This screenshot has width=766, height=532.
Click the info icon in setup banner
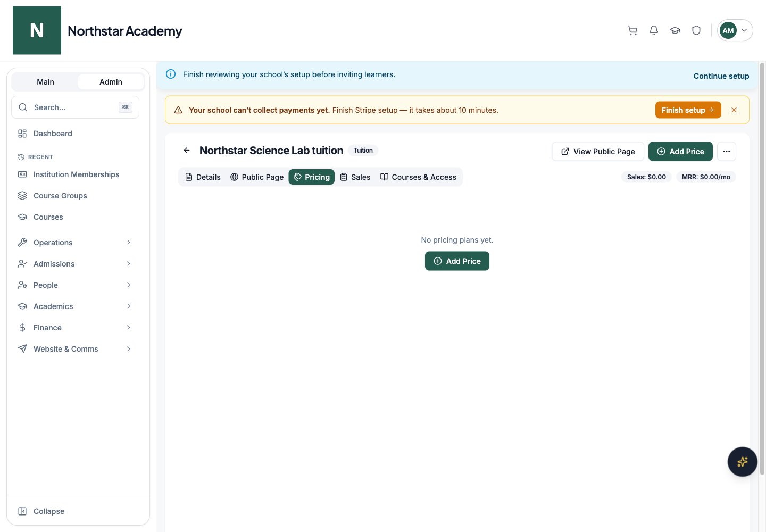pos(171,74)
